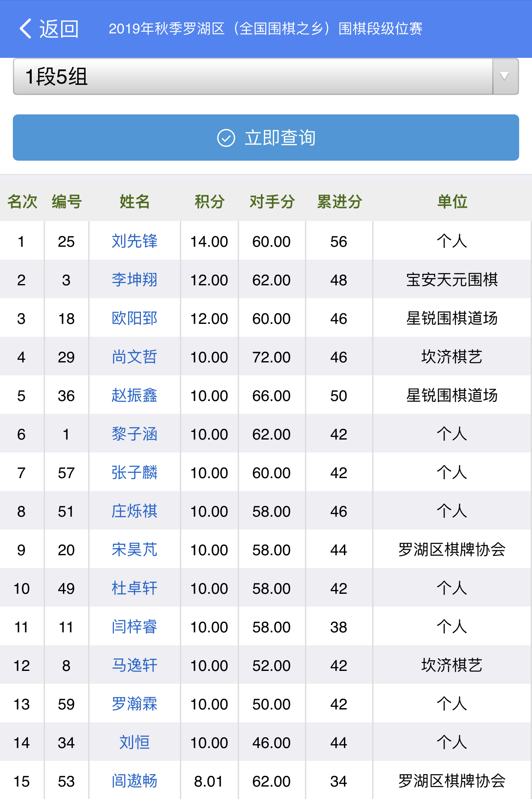
Task: Select player name 欧阳郅
Action: (x=134, y=318)
